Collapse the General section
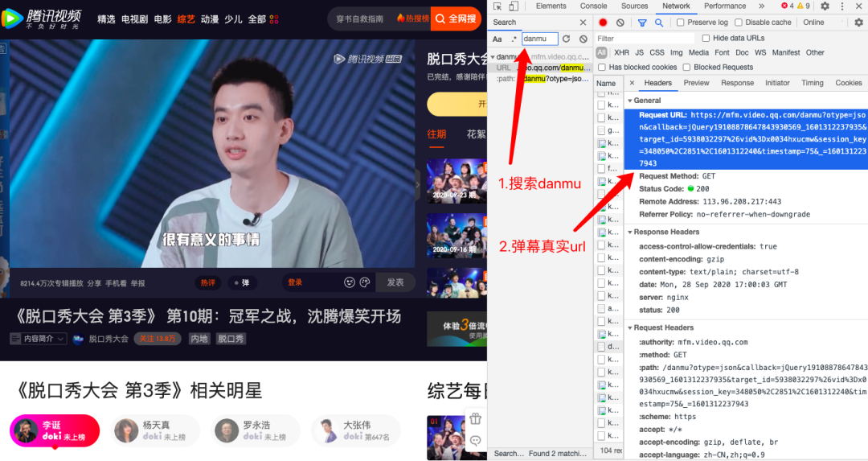The image size is (868, 461). click(630, 101)
